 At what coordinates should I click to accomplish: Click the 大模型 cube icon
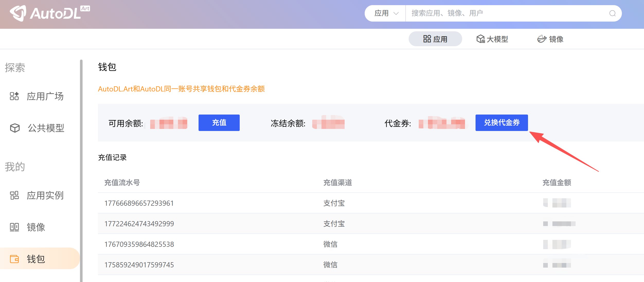[x=480, y=39]
